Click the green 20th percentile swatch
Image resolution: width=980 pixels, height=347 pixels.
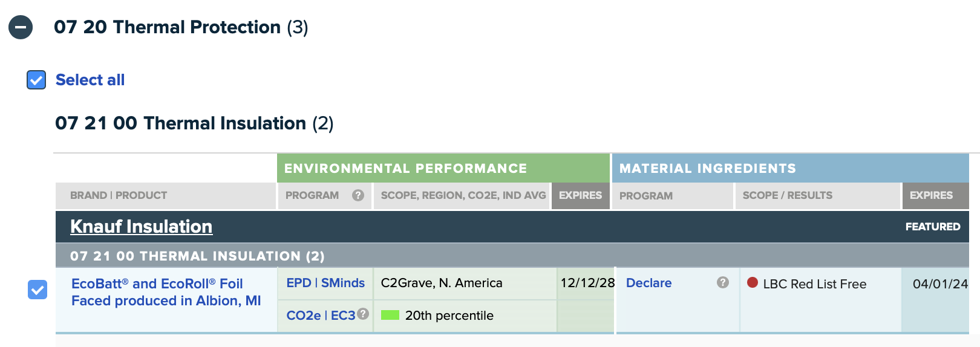pos(390,315)
